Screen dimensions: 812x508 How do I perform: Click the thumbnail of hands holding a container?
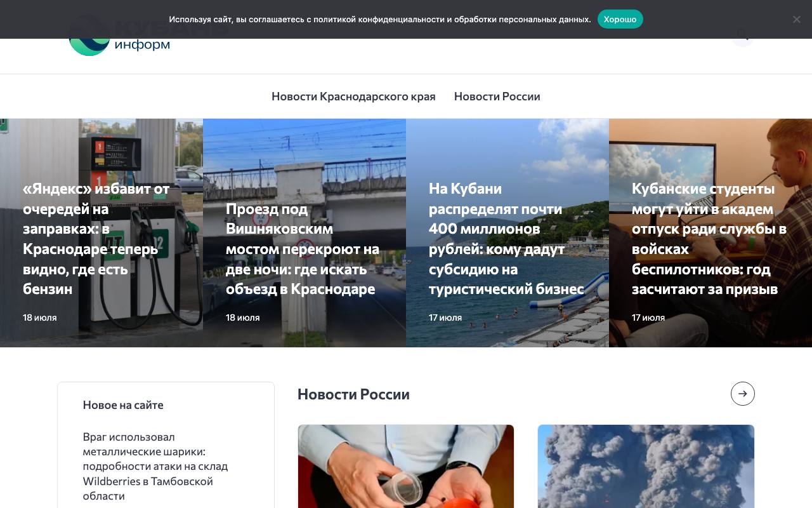click(406, 466)
